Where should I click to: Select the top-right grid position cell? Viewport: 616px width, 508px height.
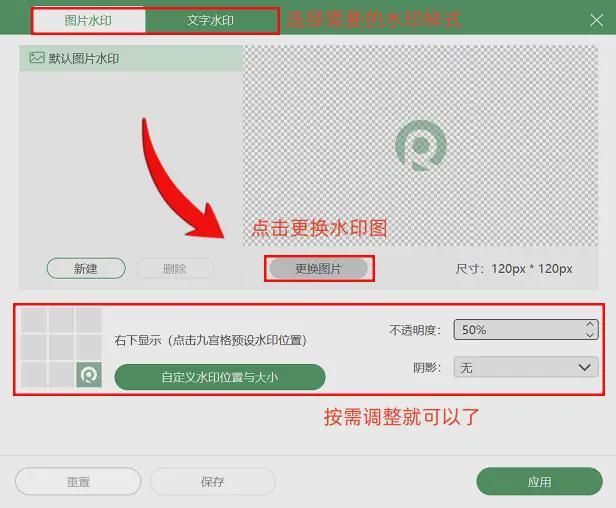click(88, 320)
